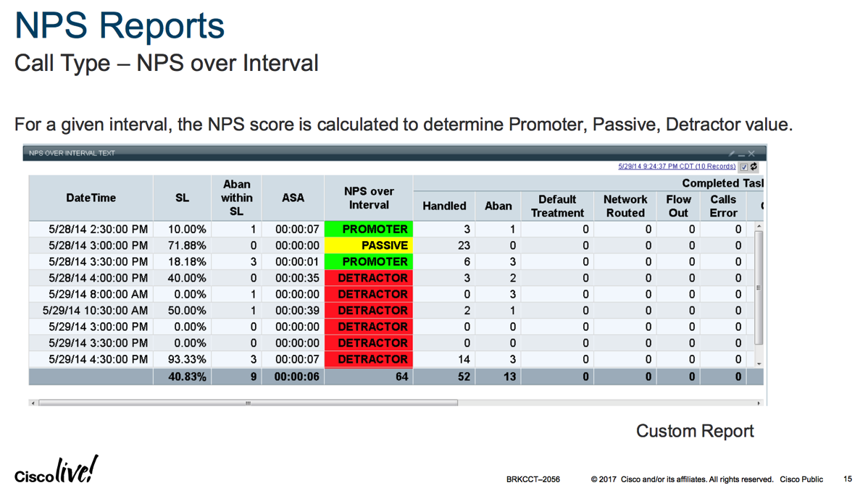Click the horizontal scrollbar right arrow
The height and width of the screenshot is (488, 868).
pyautogui.click(x=759, y=403)
